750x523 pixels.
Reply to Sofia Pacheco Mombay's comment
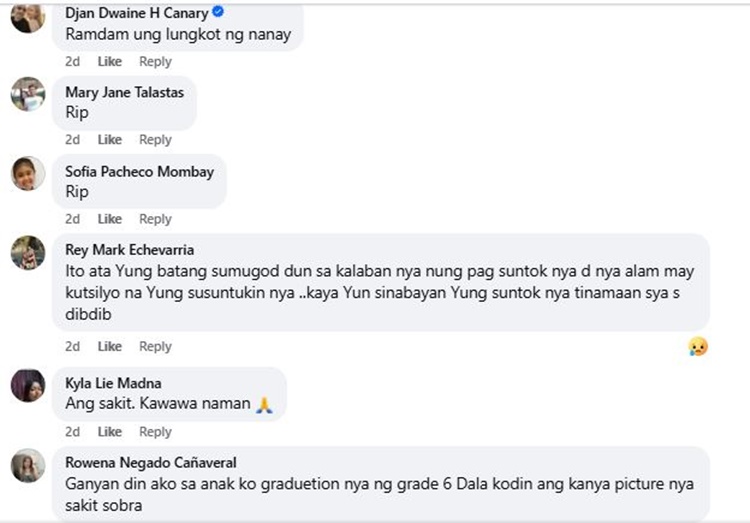click(x=155, y=219)
